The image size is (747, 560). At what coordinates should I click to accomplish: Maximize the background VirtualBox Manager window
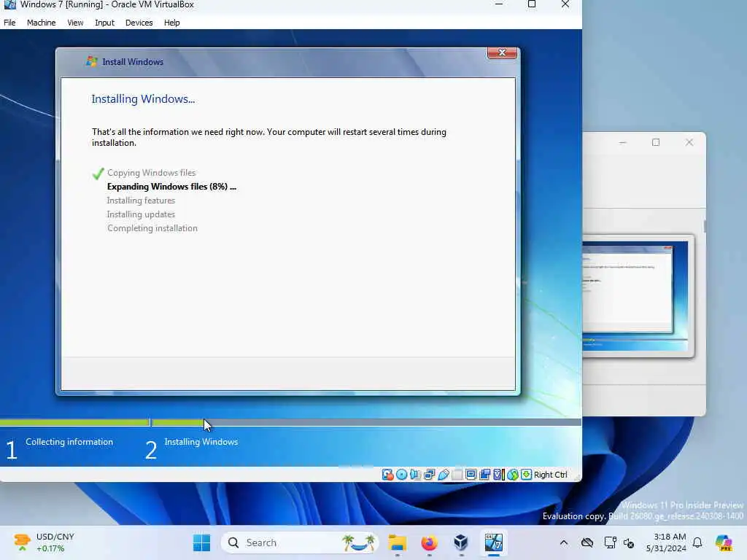point(656,142)
